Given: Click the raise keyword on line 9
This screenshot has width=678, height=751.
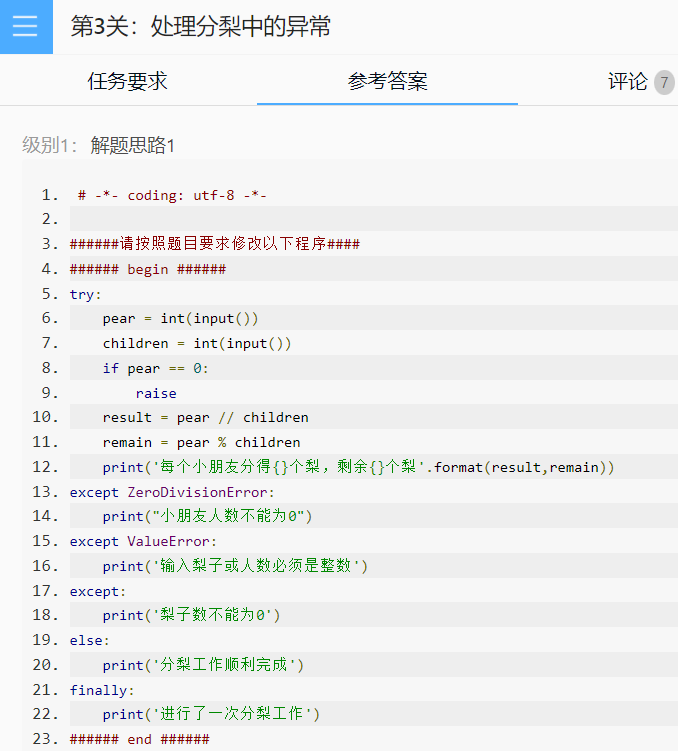Looking at the screenshot, I should pos(156,393).
